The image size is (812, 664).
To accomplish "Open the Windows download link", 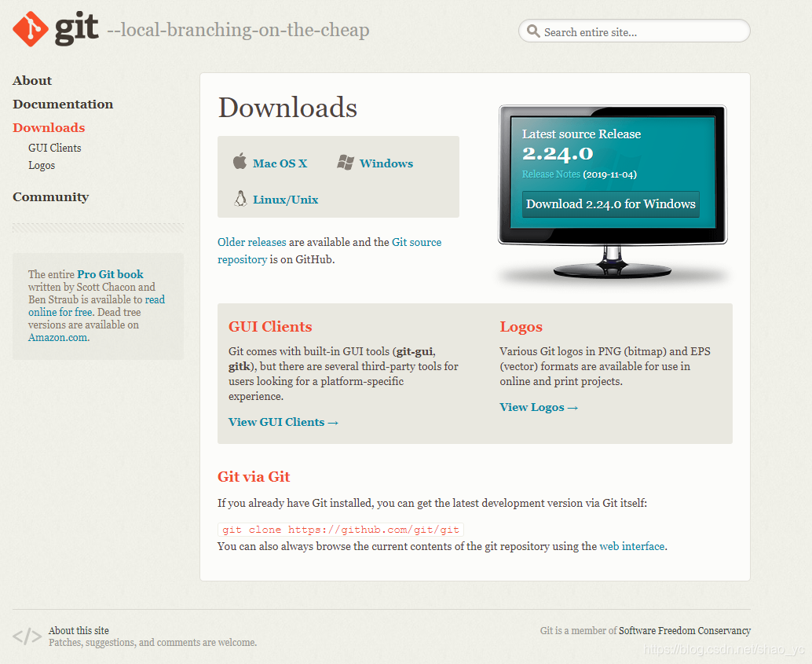I will click(x=386, y=163).
